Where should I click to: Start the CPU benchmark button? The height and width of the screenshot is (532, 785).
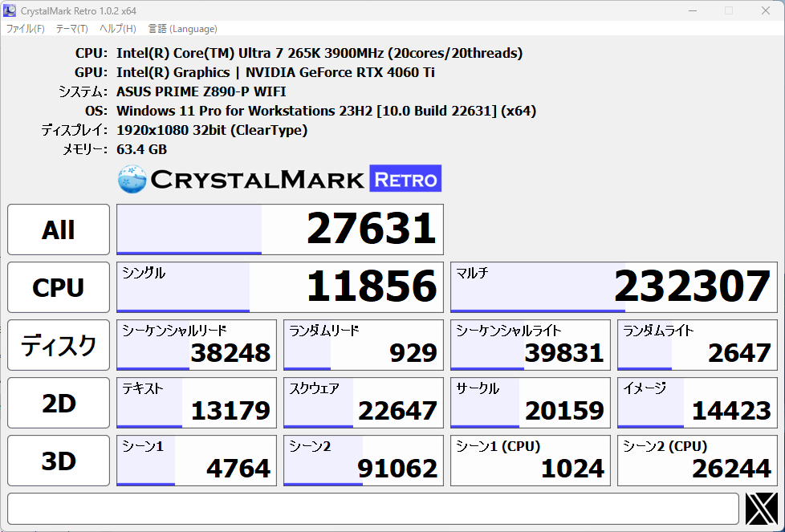(59, 287)
